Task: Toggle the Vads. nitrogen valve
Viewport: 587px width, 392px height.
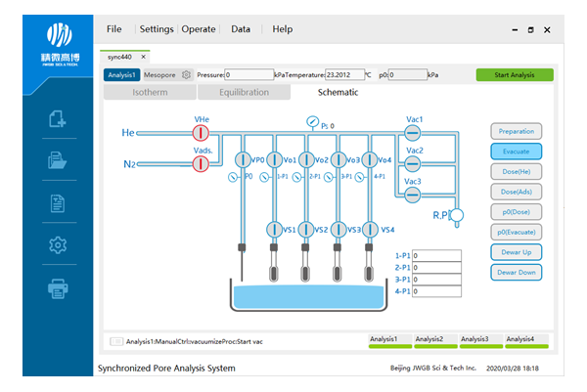Action: point(200,163)
